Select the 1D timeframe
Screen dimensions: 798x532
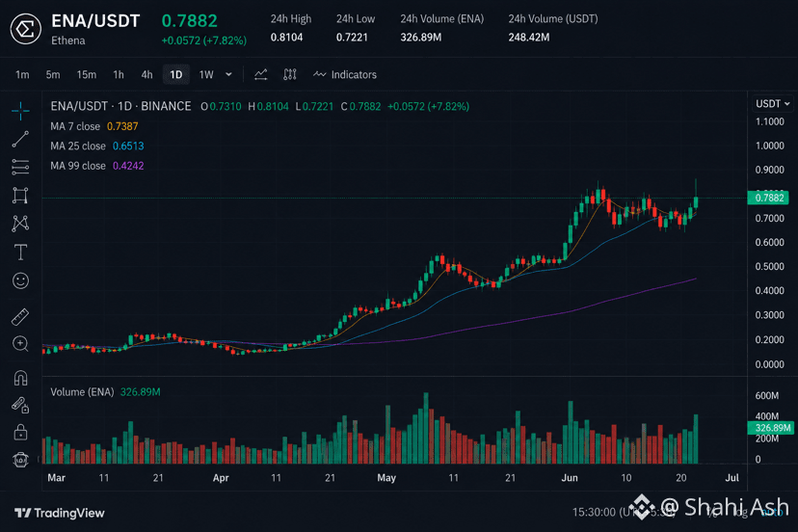coord(176,75)
